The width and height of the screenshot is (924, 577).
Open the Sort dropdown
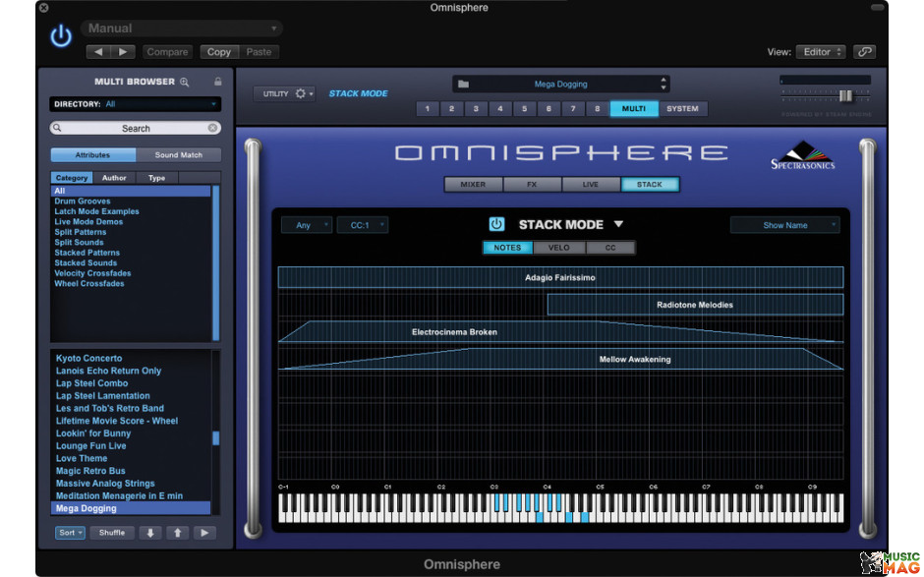coord(70,533)
